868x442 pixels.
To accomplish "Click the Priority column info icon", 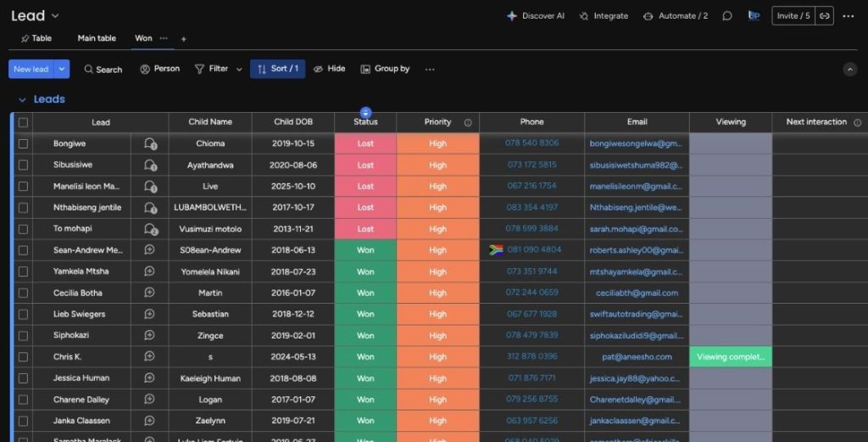I will pyautogui.click(x=468, y=122).
